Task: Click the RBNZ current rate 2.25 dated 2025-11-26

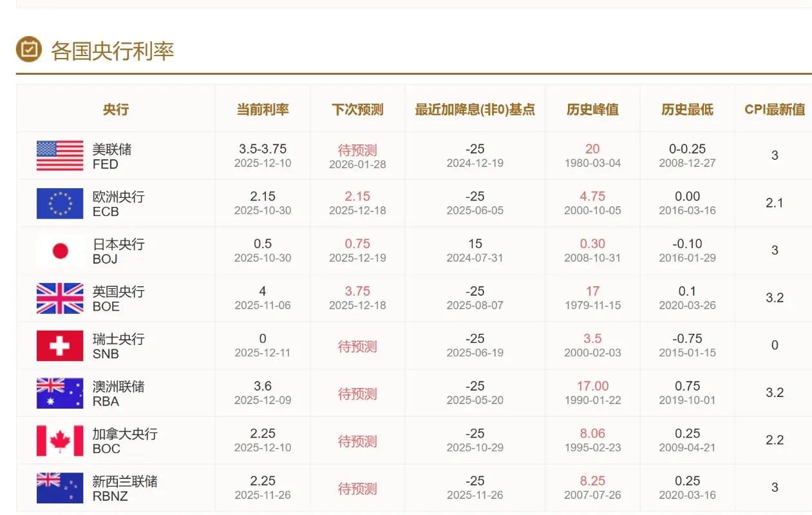Action: click(263, 481)
